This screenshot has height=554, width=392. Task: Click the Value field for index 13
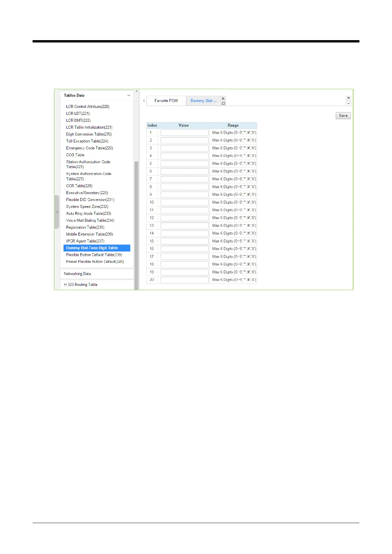185,226
